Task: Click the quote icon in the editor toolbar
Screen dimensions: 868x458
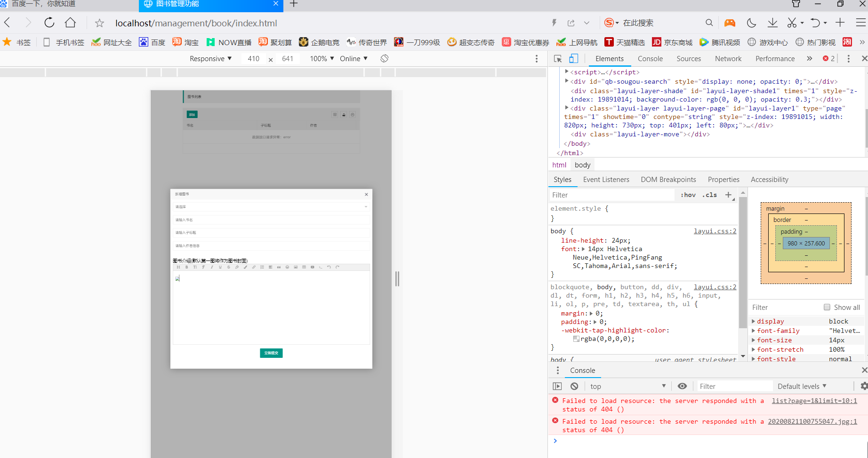Action: (279, 267)
